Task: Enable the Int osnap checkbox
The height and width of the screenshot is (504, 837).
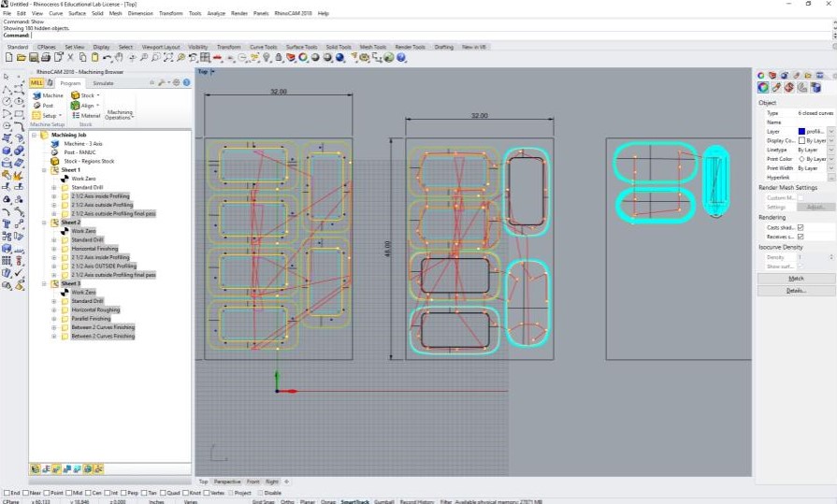Action: (107, 493)
